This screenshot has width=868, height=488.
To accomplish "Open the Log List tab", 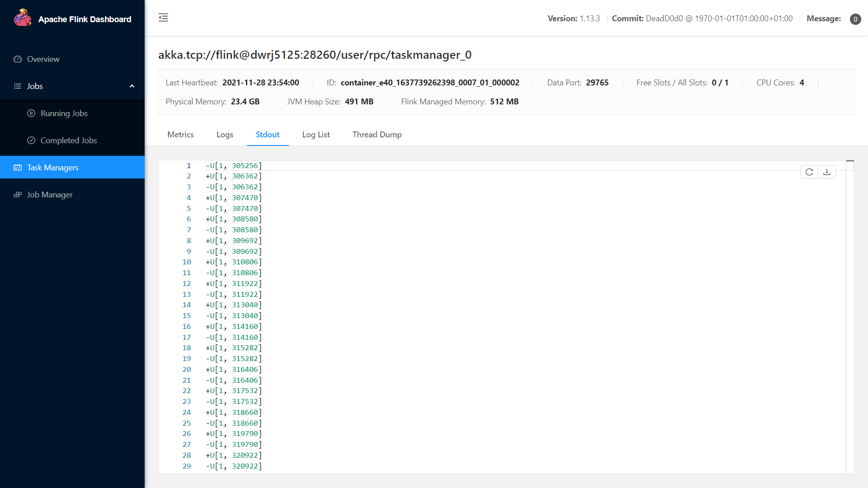I will (x=316, y=135).
